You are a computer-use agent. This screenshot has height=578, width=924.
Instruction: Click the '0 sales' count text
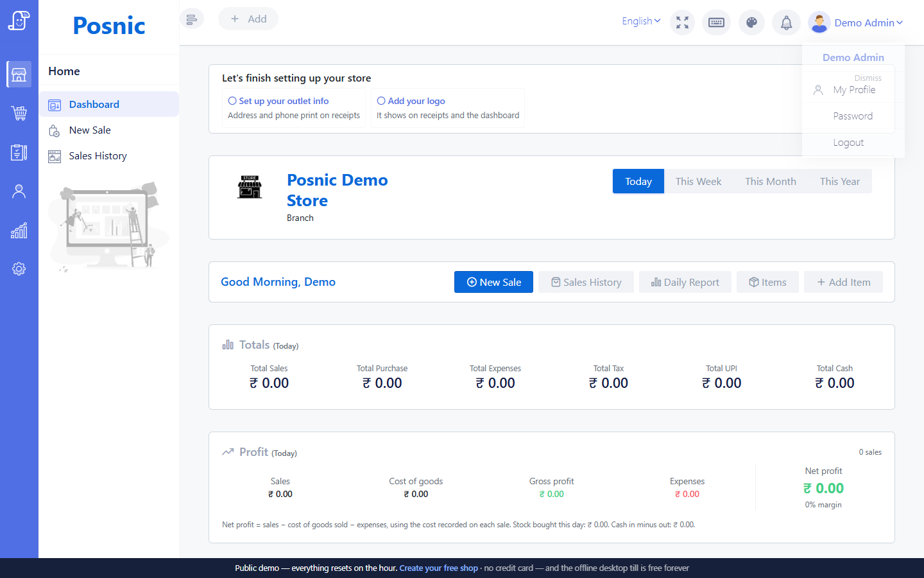(x=870, y=452)
